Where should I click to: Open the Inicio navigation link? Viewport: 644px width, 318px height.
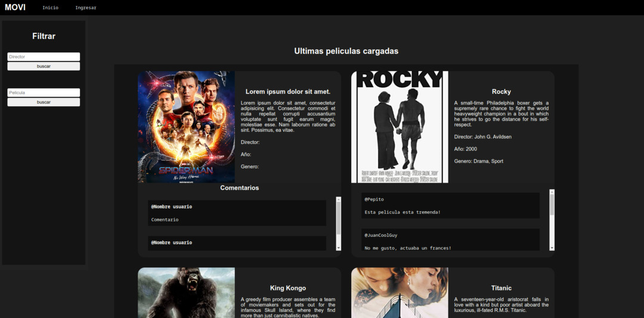51,8
